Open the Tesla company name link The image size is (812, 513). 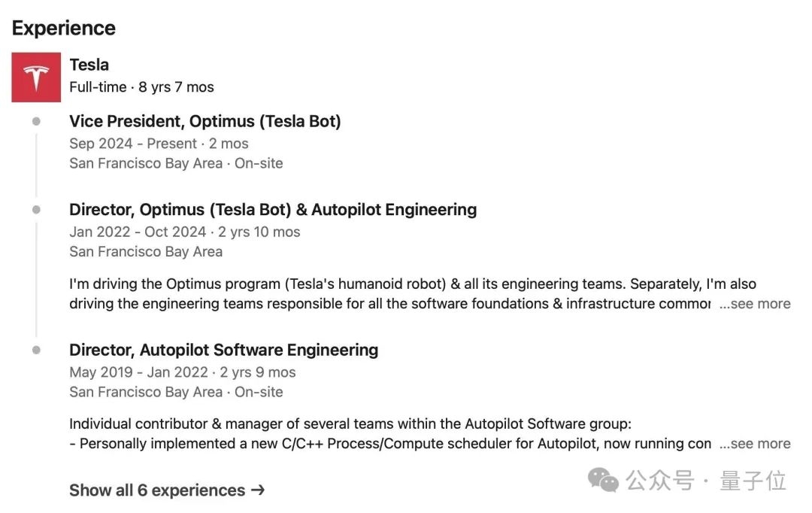89,65
